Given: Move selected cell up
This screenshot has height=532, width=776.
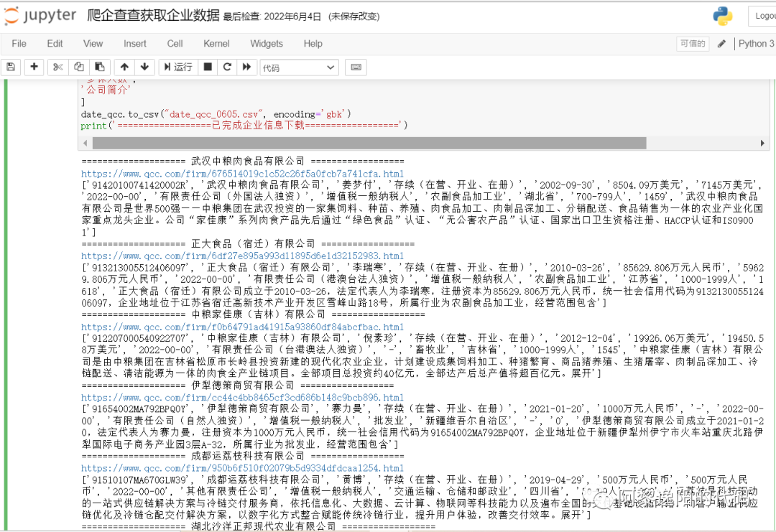Looking at the screenshot, I should [x=124, y=67].
